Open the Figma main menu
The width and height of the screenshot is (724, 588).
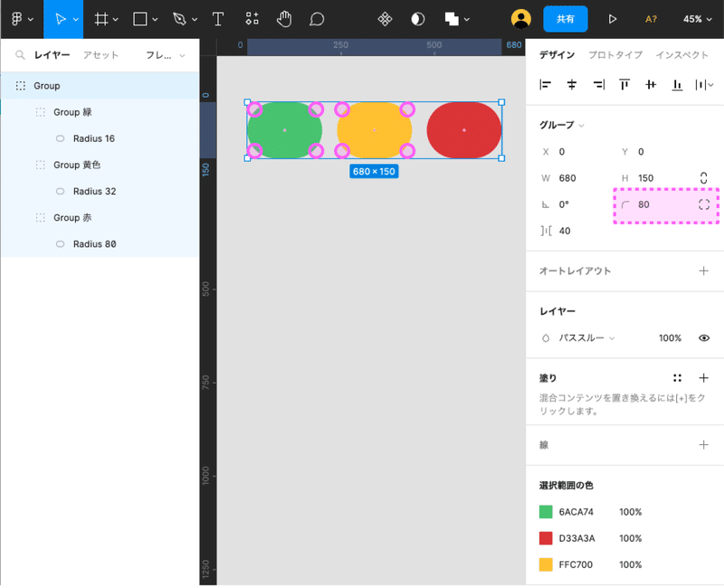[x=16, y=19]
